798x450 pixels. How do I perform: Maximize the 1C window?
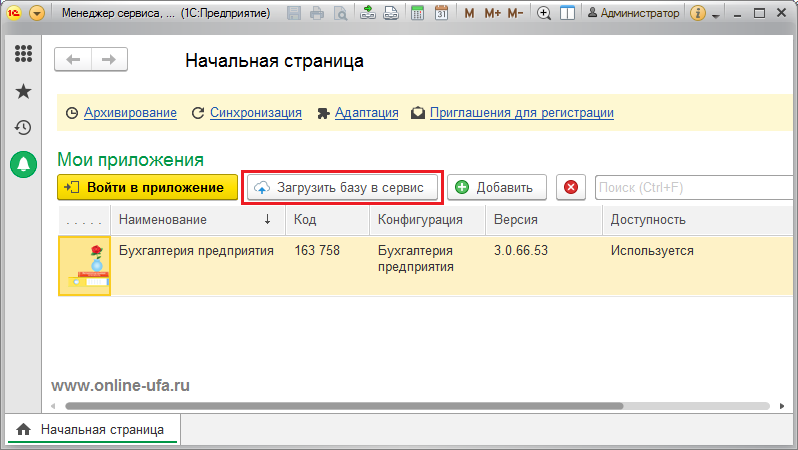point(759,13)
